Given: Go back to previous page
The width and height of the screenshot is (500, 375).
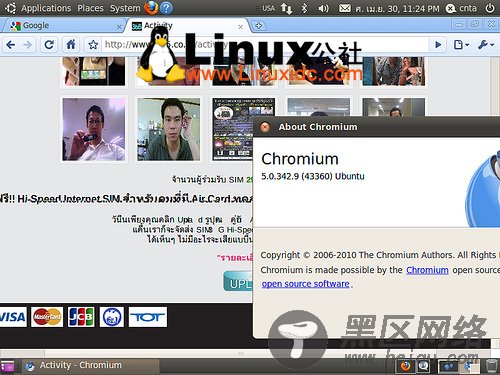Looking at the screenshot, I should click(x=11, y=45).
